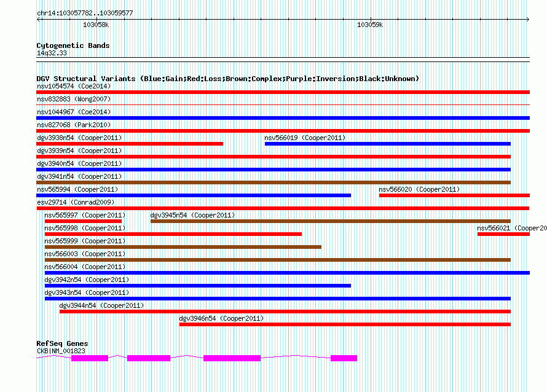This screenshot has width=547, height=392.
Task: Open the nsv566003 (Cooper2011) variant label
Action: pyautogui.click(x=85, y=254)
